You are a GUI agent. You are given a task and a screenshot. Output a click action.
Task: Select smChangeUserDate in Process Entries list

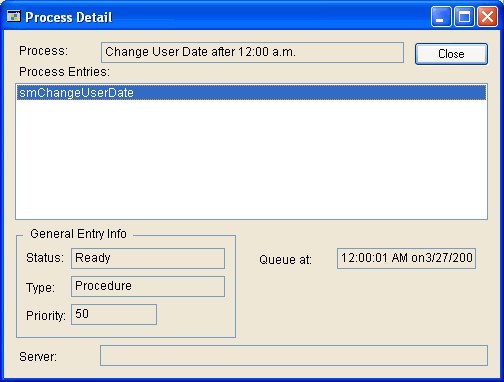[252, 93]
